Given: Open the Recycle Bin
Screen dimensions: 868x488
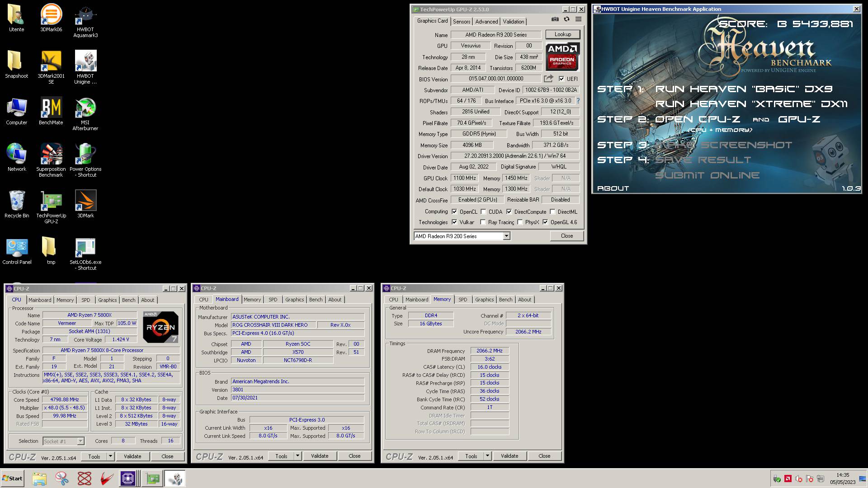Looking at the screenshot, I should click(17, 204).
